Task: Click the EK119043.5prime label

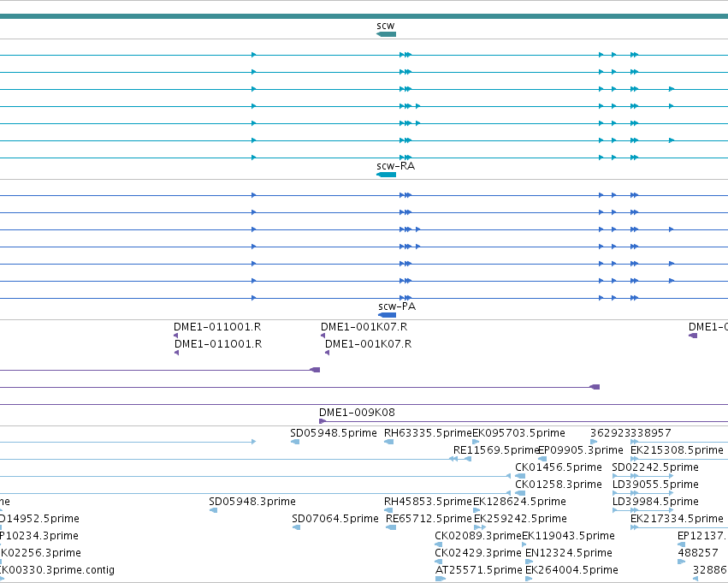Action: point(568,536)
